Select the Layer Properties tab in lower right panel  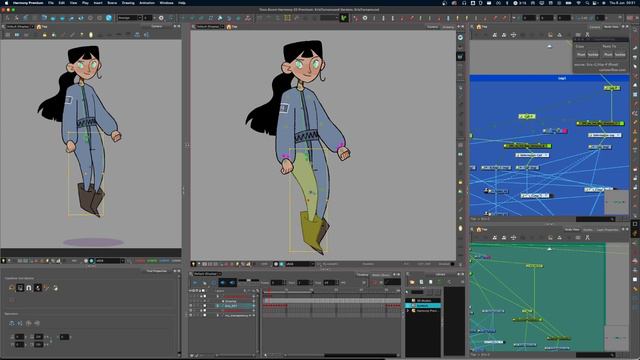607,230
